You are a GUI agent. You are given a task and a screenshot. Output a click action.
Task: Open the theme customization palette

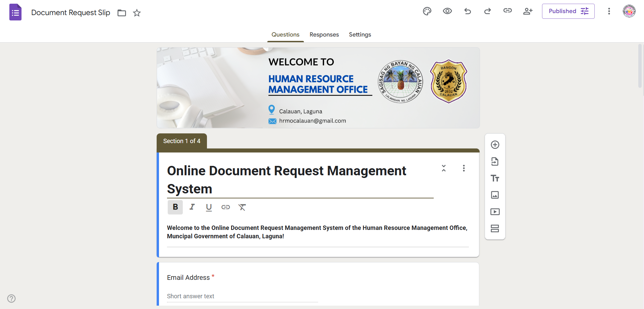tap(427, 11)
